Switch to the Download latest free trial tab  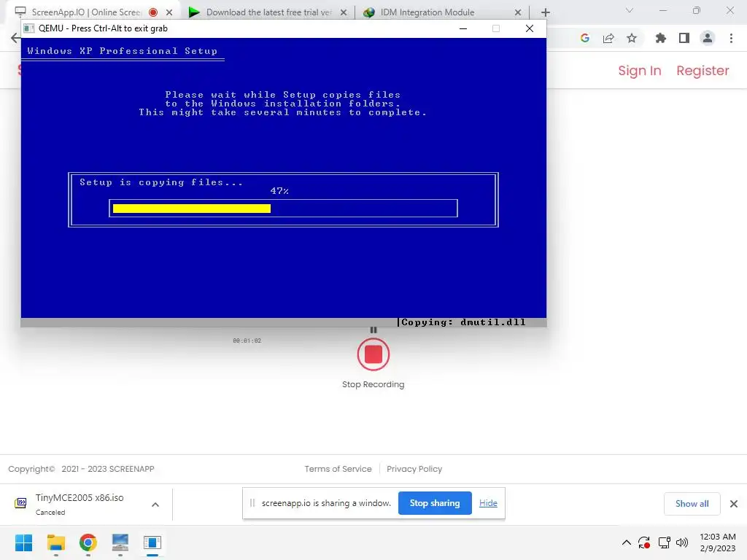pyautogui.click(x=268, y=12)
